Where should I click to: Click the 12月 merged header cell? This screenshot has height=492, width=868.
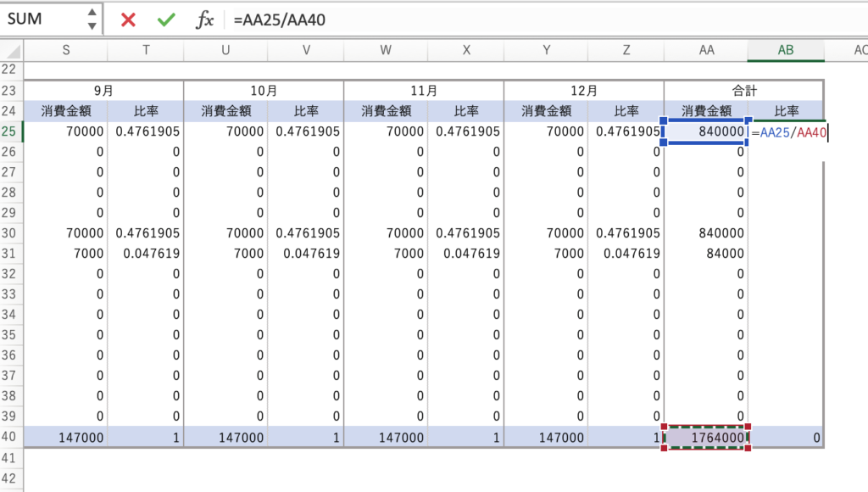point(583,90)
